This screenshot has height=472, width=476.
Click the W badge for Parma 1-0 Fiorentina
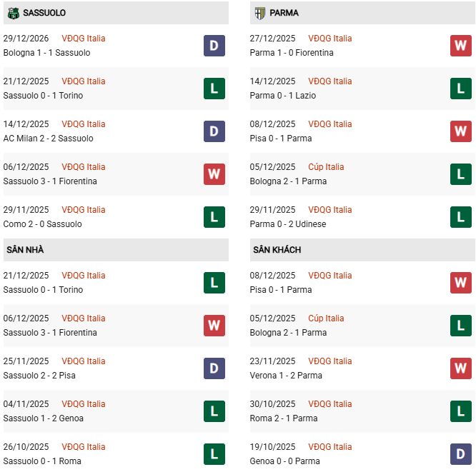[x=461, y=46]
